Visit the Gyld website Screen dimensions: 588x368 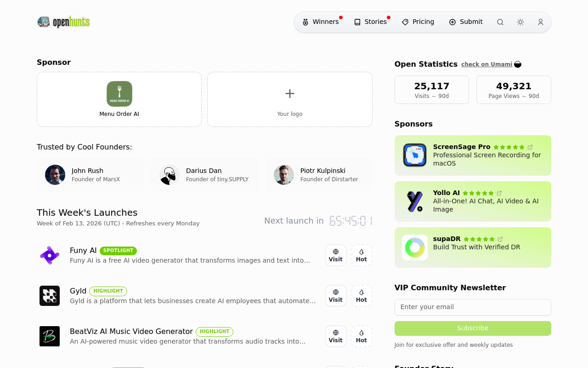(336, 296)
